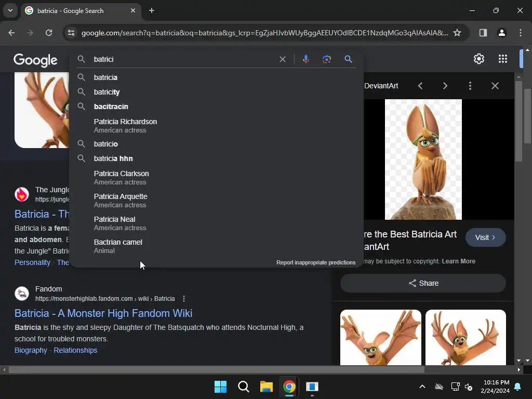The width and height of the screenshot is (532, 399).
Task: Clear the search box text
Action: coord(282,59)
